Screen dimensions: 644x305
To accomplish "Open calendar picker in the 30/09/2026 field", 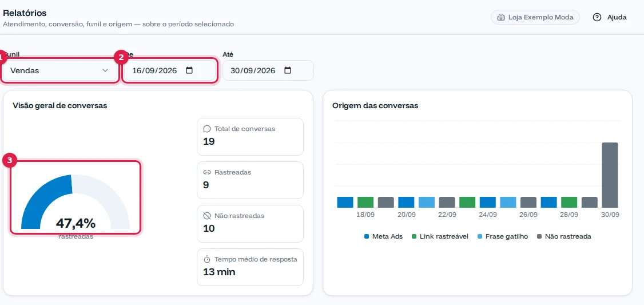I will [288, 70].
